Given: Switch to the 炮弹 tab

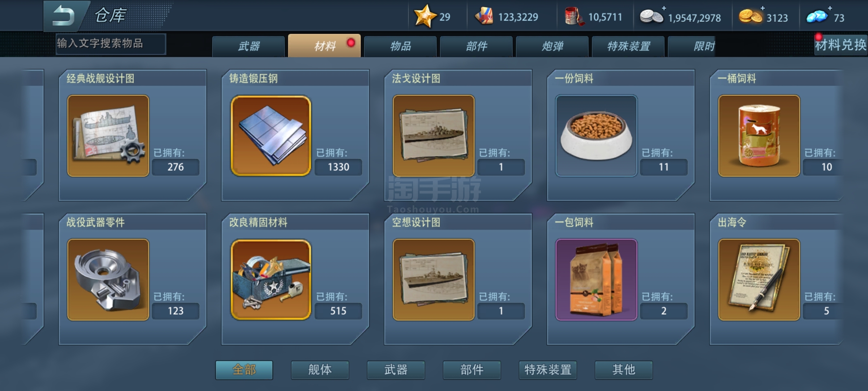Looking at the screenshot, I should 552,46.
